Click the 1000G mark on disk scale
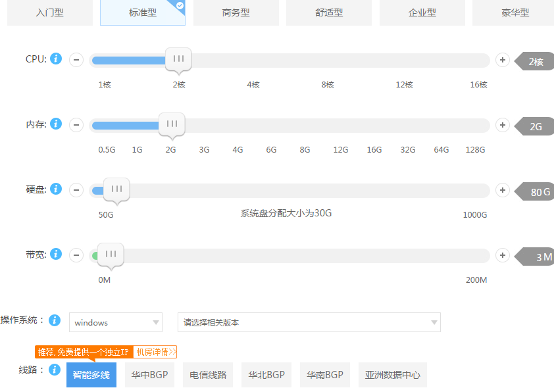Viewport: 554px width, 392px height. pyautogui.click(x=475, y=214)
